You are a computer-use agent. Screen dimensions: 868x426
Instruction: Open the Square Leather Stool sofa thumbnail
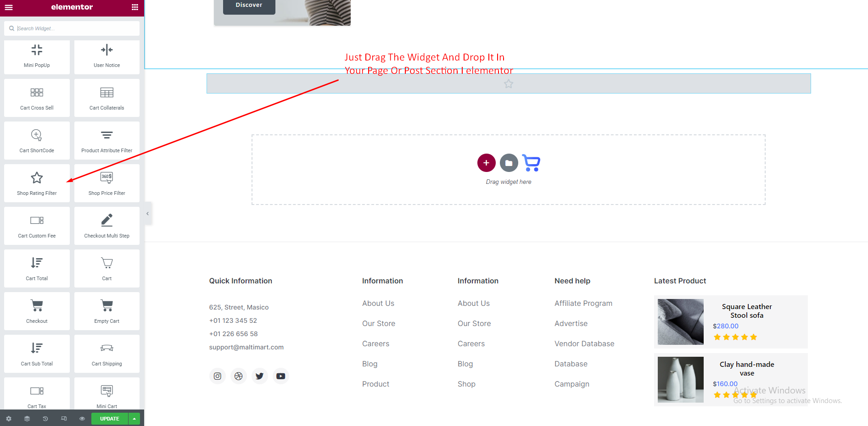[x=680, y=322]
